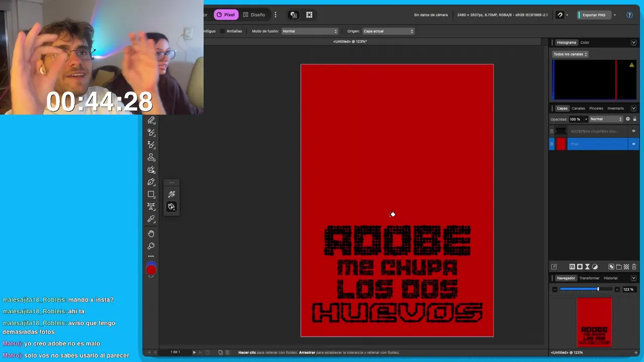Viewport: 644px width, 362px height.
Task: Click the histogram warning triangle icon
Action: (x=631, y=65)
